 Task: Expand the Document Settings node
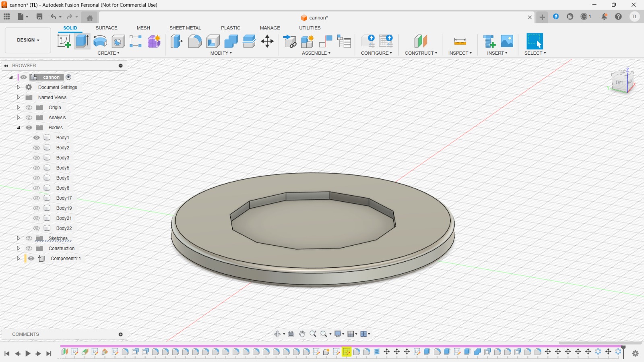18,87
